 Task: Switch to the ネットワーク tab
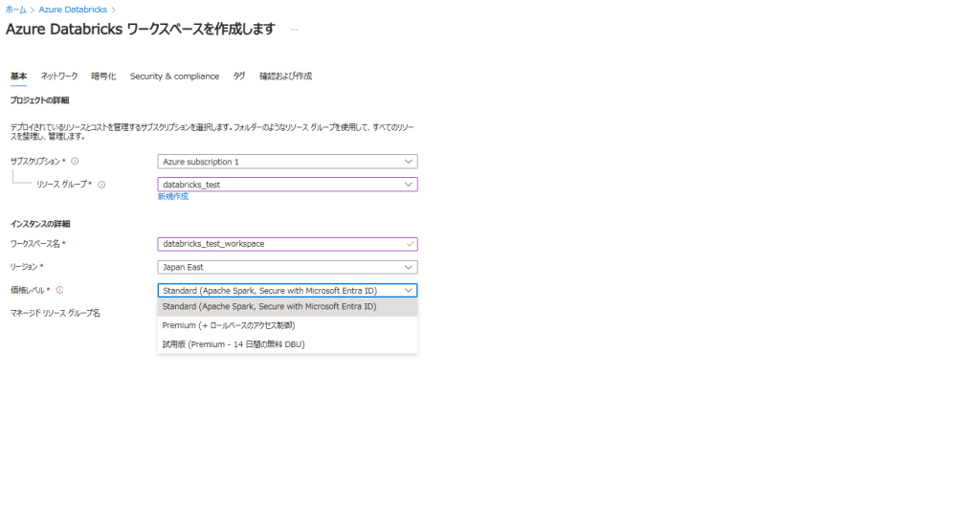(x=59, y=77)
